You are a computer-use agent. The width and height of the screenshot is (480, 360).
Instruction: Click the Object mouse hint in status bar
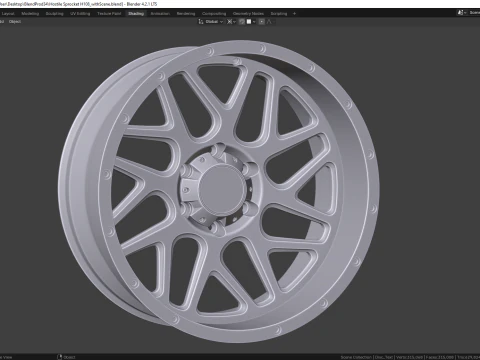66,357
